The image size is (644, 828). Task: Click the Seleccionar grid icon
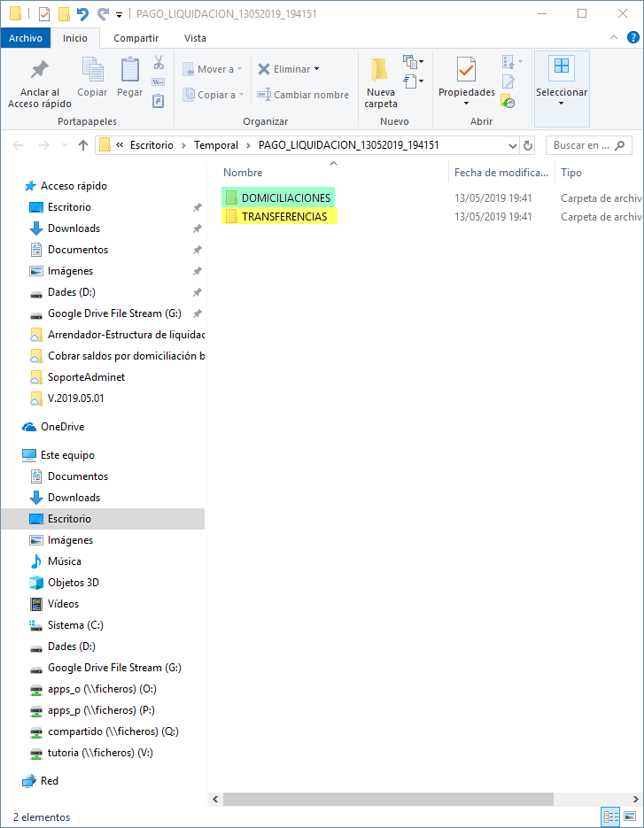[x=562, y=66]
